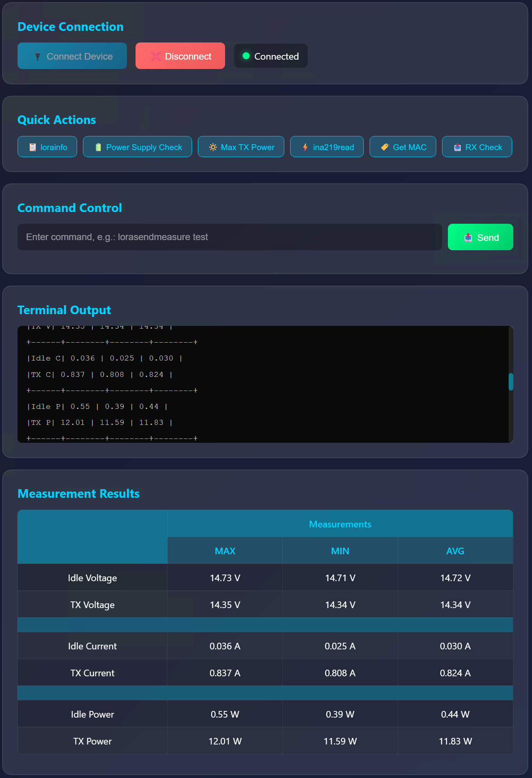Click the 14.35 V cell
Screen dimensions: 532x778
pyautogui.click(x=225, y=605)
